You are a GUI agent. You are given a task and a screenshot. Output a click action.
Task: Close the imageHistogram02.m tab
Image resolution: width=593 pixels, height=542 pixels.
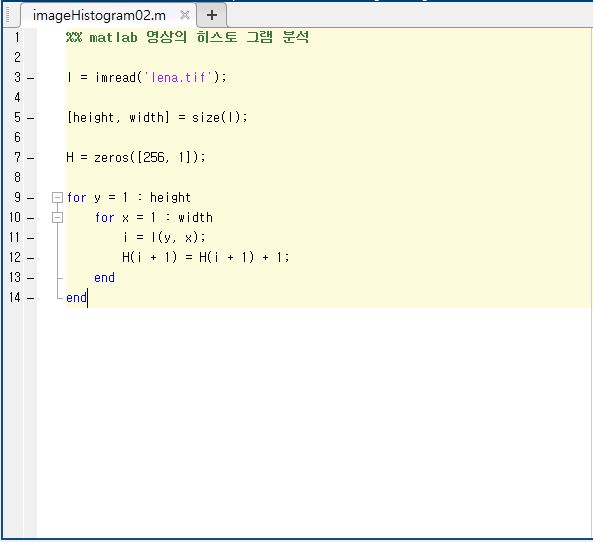[x=185, y=15]
